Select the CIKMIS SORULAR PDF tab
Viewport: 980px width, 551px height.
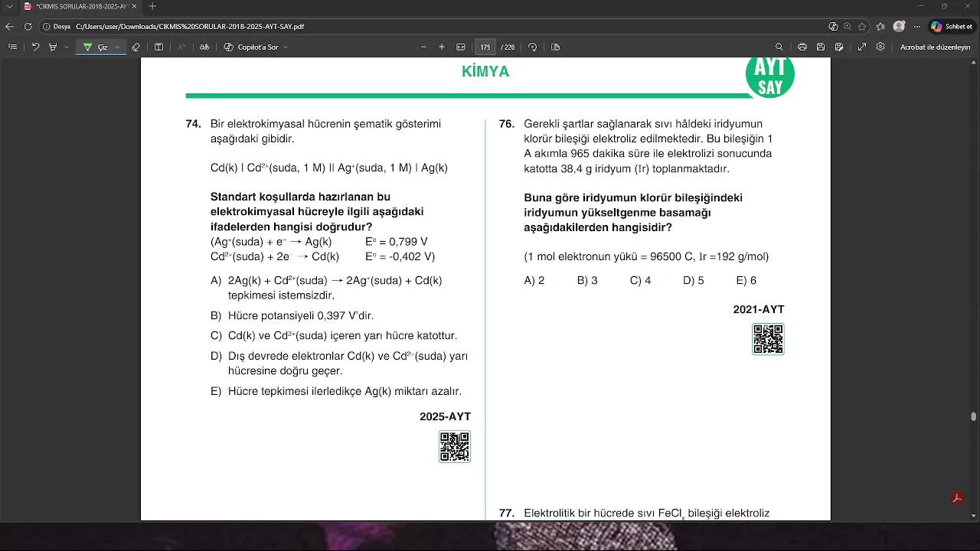point(80,6)
